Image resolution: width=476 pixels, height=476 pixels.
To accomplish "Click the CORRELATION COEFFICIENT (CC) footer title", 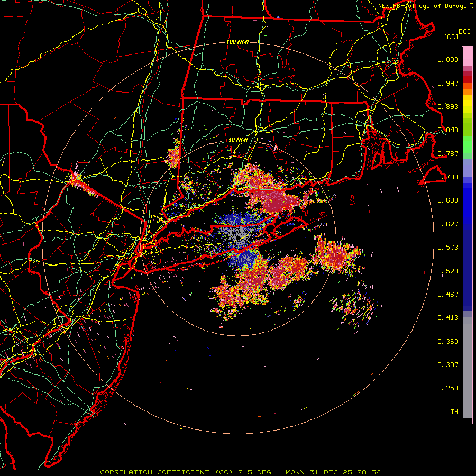I will [167, 472].
